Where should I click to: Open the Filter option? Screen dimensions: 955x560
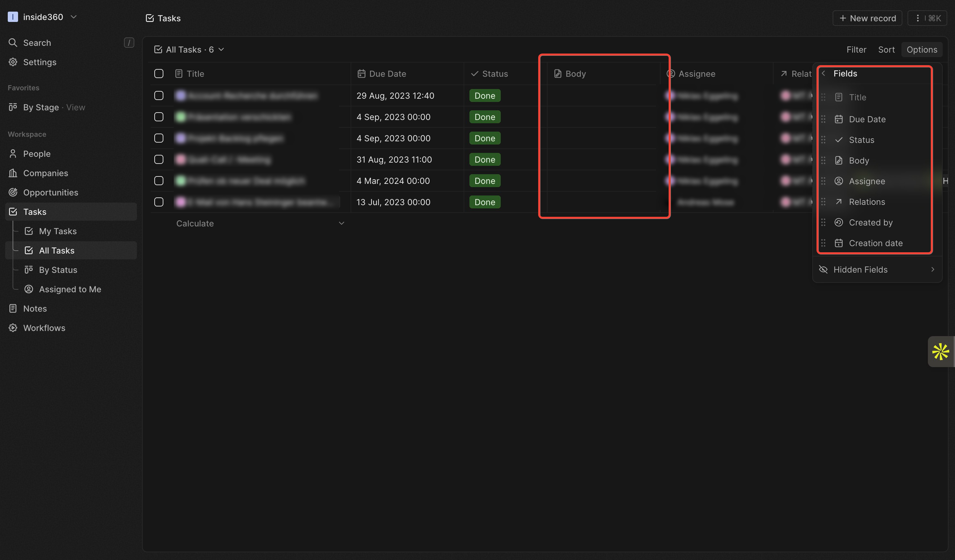coord(856,50)
